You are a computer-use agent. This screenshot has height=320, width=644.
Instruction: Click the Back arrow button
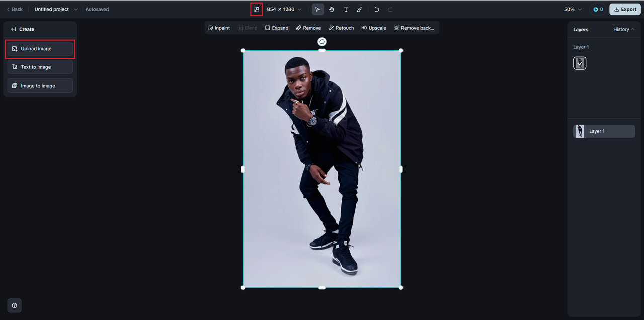(x=15, y=9)
